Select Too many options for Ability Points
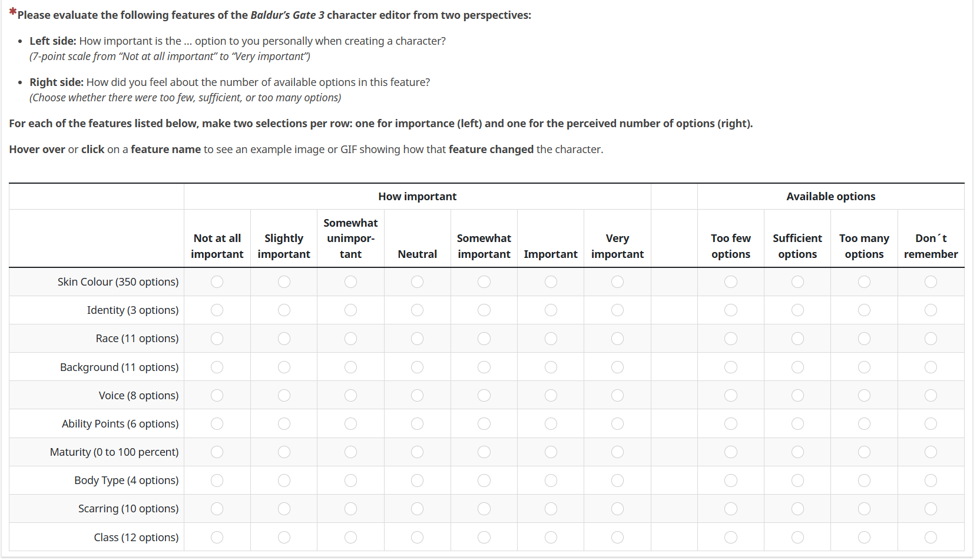This screenshot has height=560, width=980. 864,424
